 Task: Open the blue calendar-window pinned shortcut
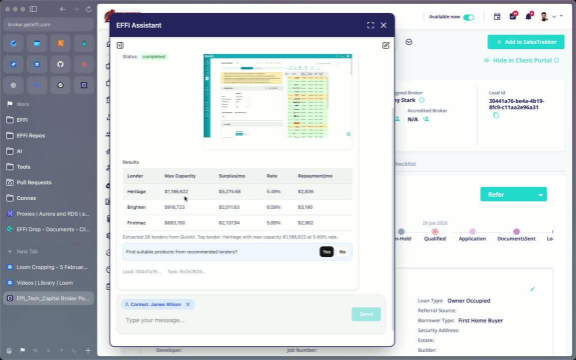click(37, 43)
